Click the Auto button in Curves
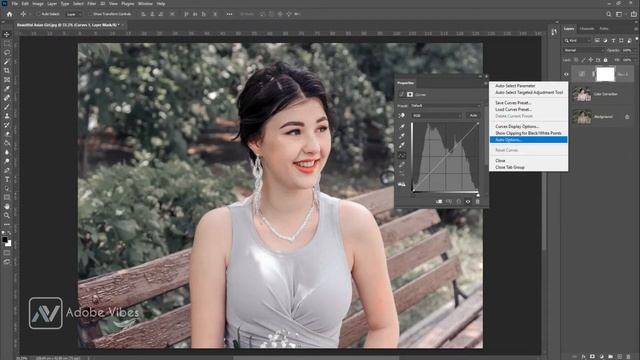Image resolution: width=640 pixels, height=360 pixels. point(473,116)
